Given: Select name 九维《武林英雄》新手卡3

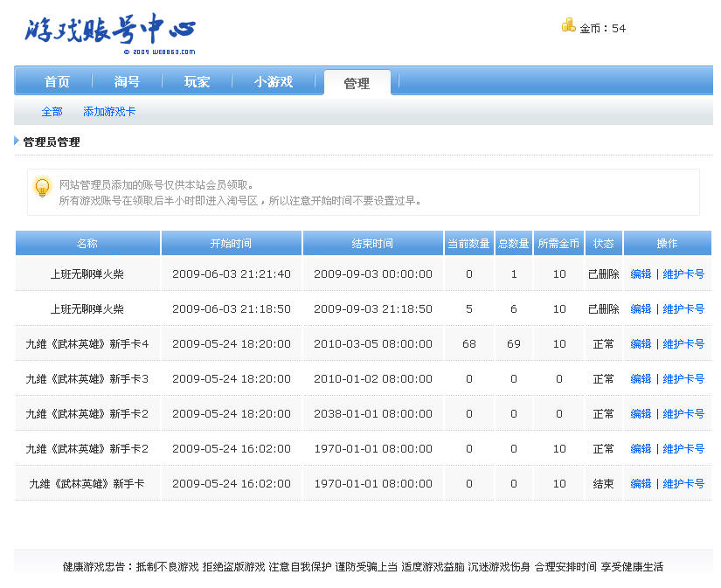Looking at the screenshot, I should (x=87, y=379).
